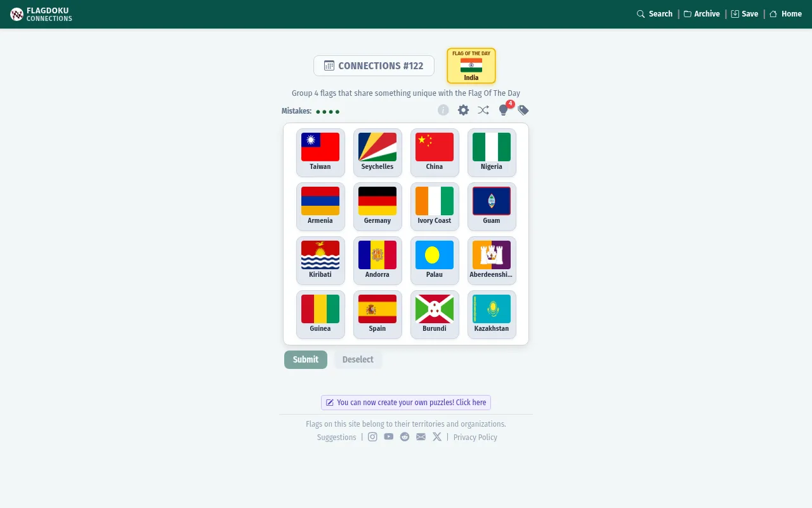This screenshot has width=812, height=508.
Task: Click the Flagdoku Connections logo
Action: click(41, 14)
